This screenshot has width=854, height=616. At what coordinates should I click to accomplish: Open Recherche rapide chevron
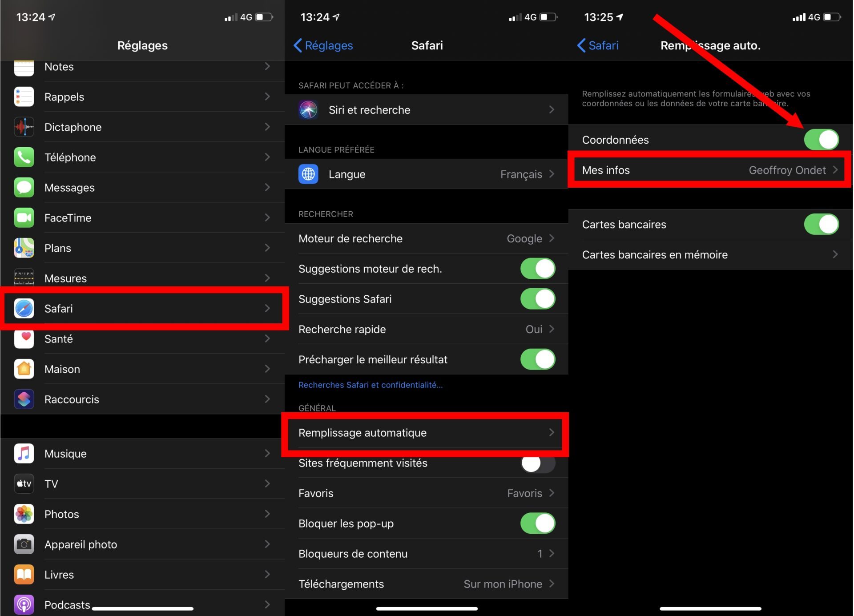(x=552, y=329)
